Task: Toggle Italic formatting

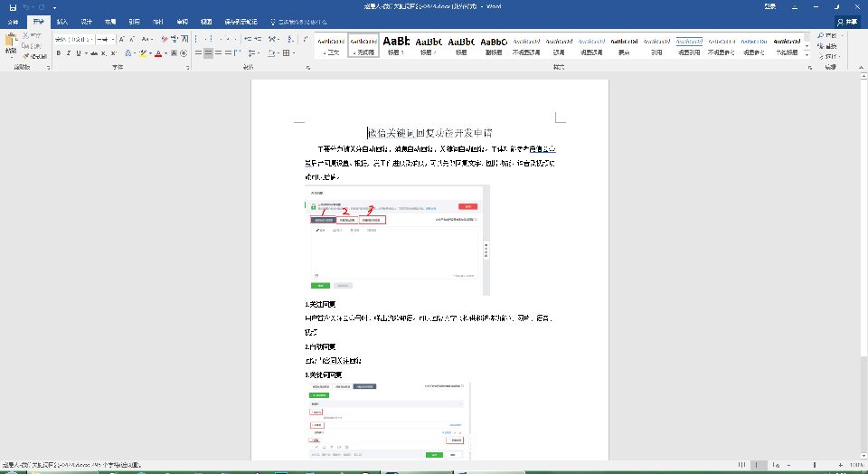Action: [x=68, y=53]
